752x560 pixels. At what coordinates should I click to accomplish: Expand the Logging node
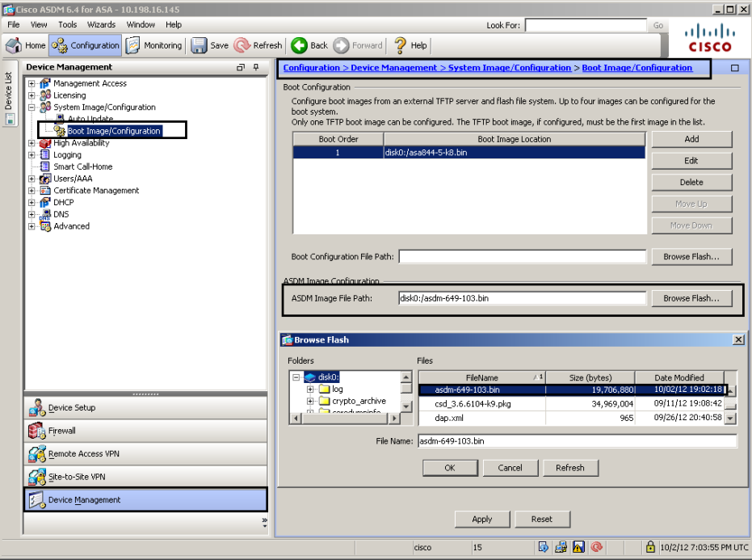[x=32, y=154]
